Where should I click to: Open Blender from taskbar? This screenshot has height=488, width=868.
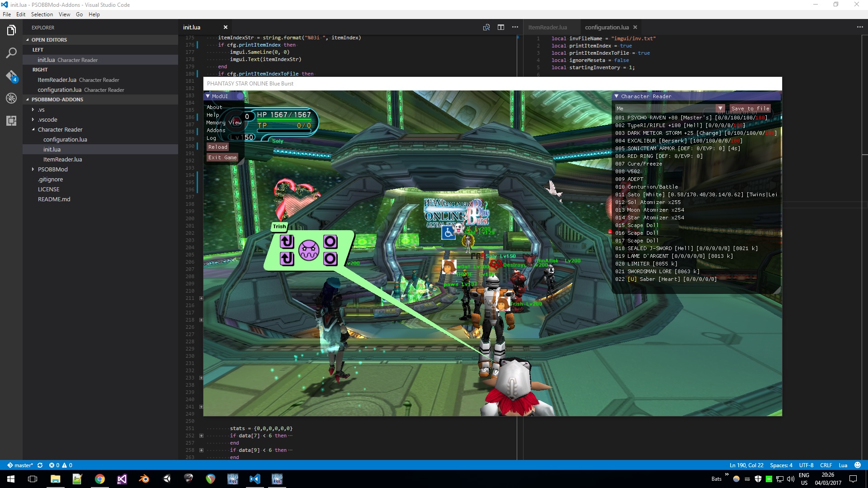(x=144, y=479)
